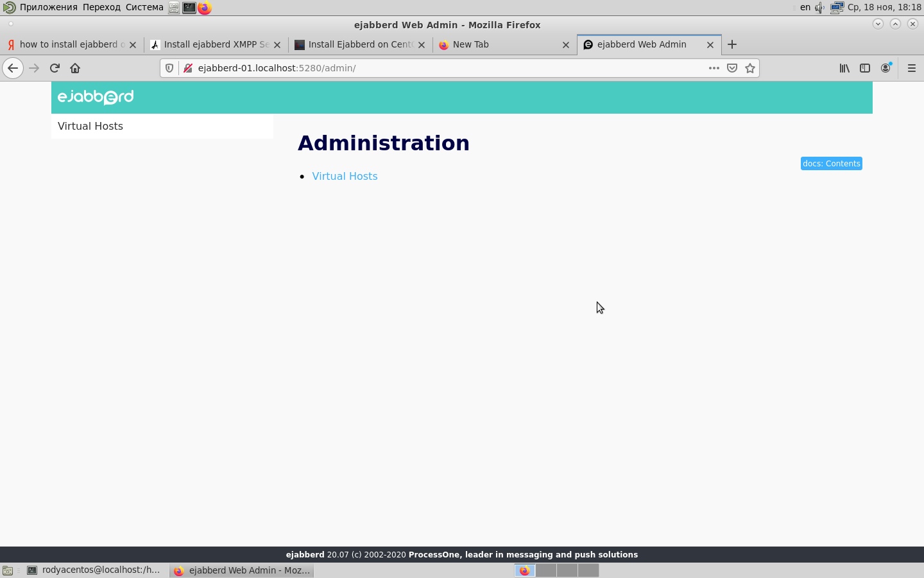Image resolution: width=924 pixels, height=578 pixels.
Task: Go back with the browser back arrow
Action: point(13,68)
